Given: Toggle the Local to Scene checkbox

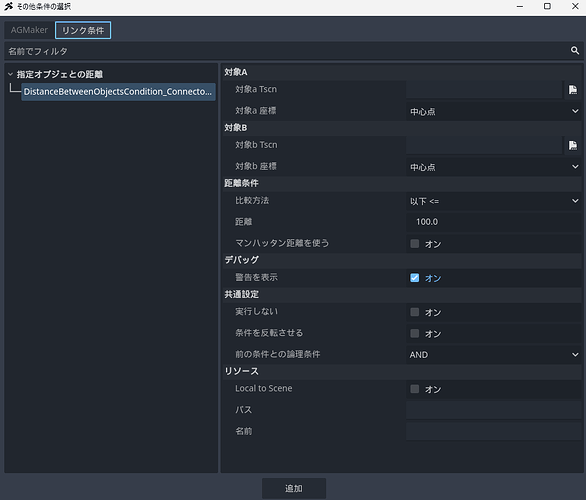Looking at the screenshot, I should click(414, 389).
